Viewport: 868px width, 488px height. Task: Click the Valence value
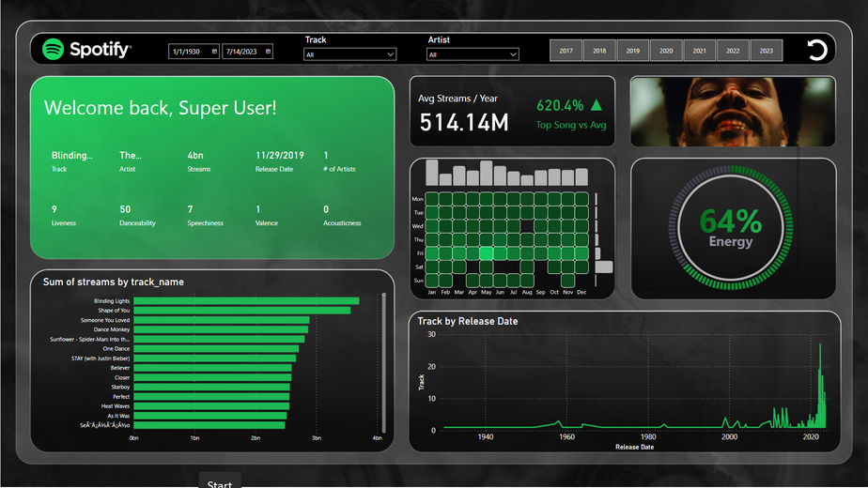point(258,209)
